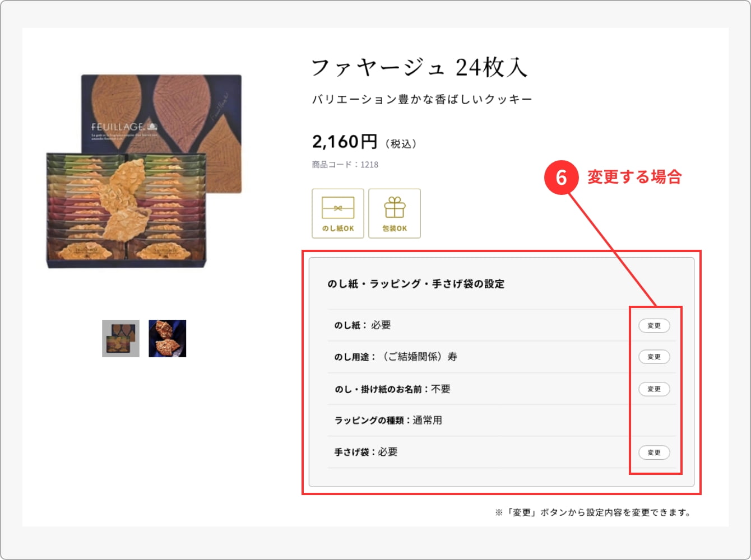Change the のし・掛け紙のお名前 setting
751x560 pixels.
tap(654, 389)
